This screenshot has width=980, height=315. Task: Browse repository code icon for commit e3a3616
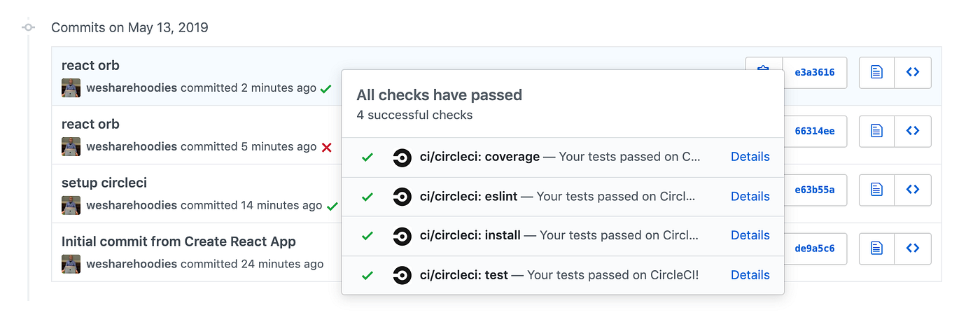913,72
